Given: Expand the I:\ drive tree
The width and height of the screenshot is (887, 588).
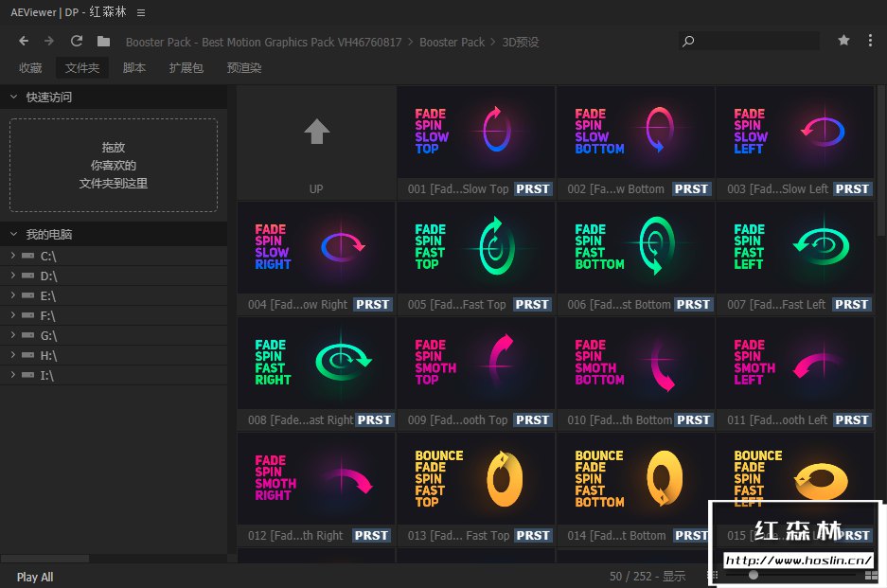Looking at the screenshot, I should (13, 375).
